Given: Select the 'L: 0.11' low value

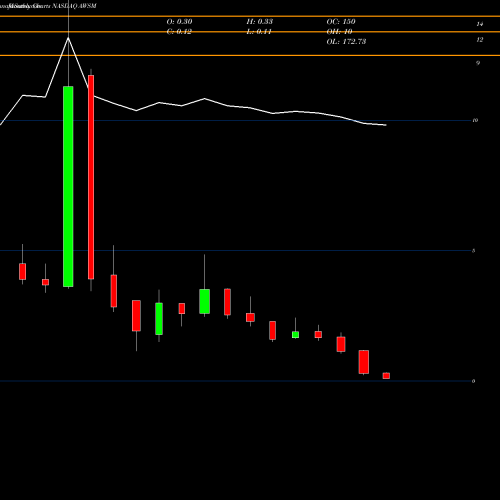Looking at the screenshot, I should coord(259,32).
